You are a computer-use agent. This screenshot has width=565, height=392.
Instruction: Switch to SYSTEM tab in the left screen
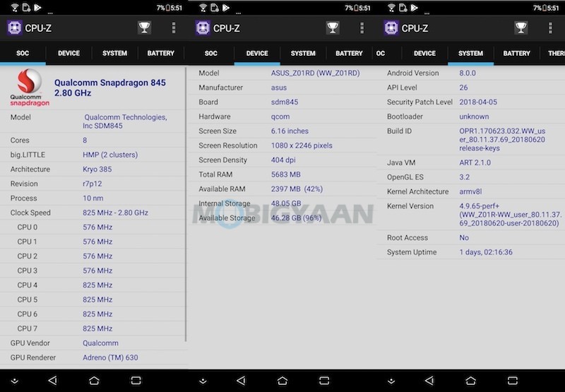point(114,53)
